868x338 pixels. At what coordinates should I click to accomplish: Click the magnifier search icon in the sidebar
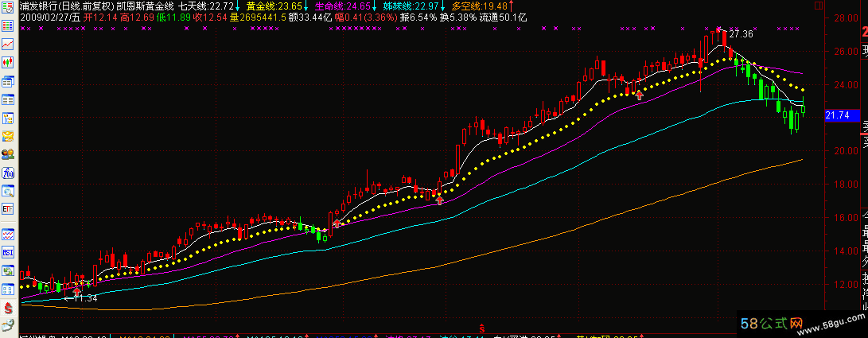pos(8,192)
